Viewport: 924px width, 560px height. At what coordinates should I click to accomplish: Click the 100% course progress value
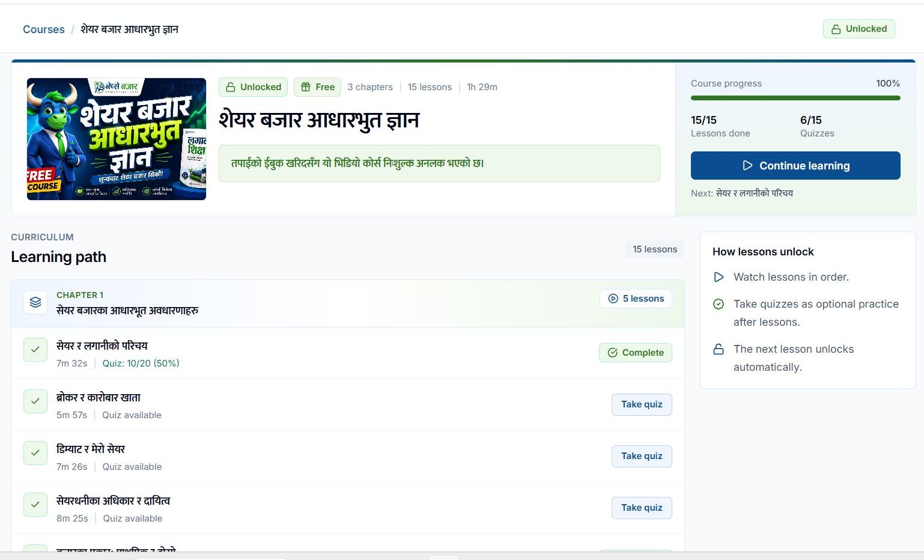tap(888, 84)
